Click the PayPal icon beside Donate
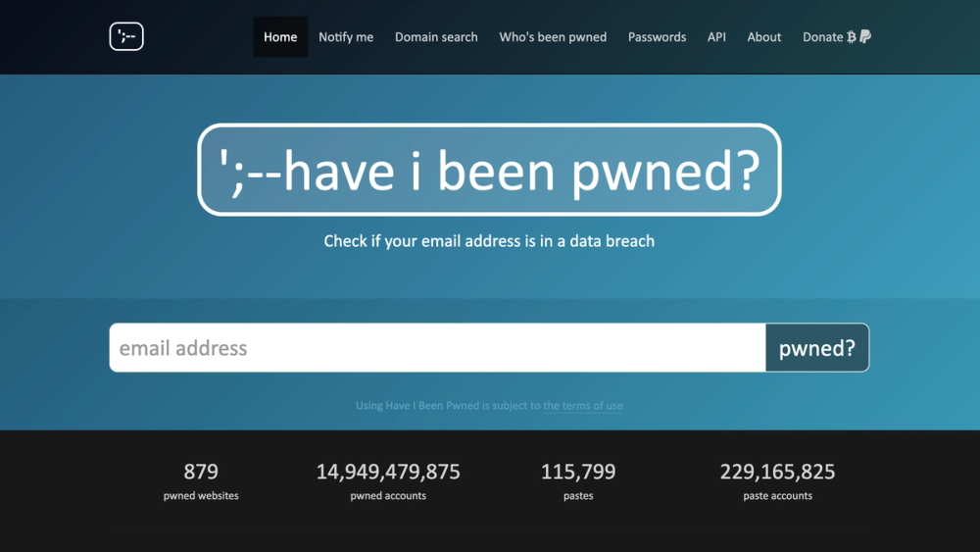This screenshot has width=980, height=552. 865,36
